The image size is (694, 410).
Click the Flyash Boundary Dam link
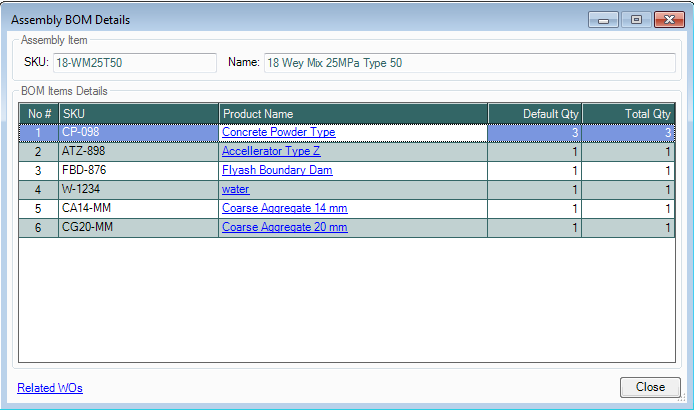click(x=277, y=170)
